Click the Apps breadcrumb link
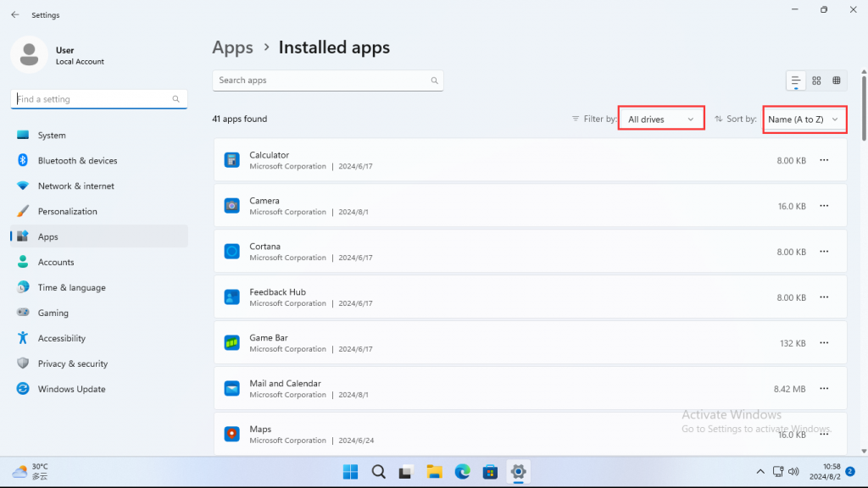This screenshot has height=488, width=868. pyautogui.click(x=232, y=47)
